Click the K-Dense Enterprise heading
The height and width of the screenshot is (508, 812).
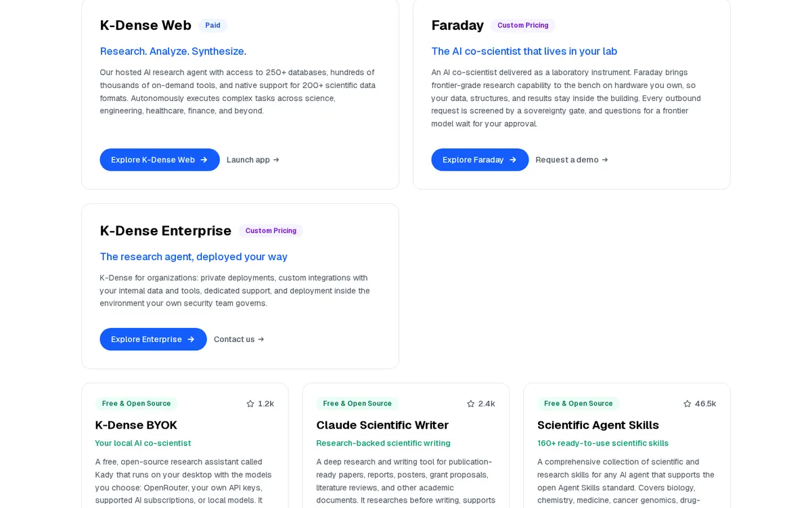(x=166, y=231)
